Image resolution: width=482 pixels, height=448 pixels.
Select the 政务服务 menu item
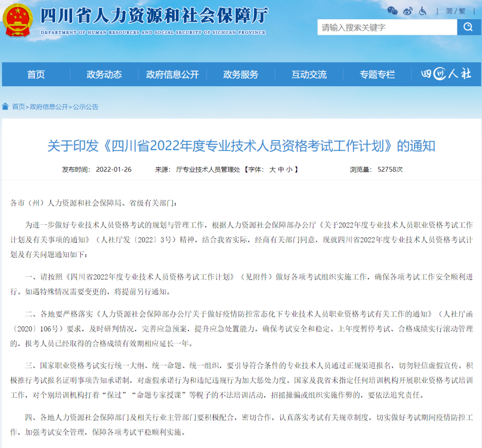click(x=241, y=75)
